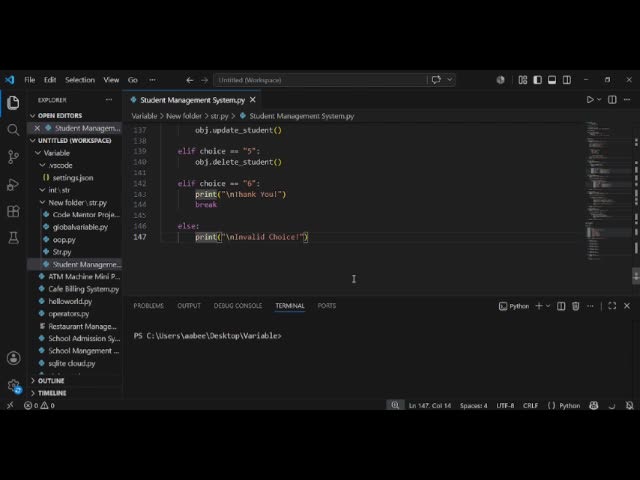Switch to the Ports panel tab
Screen dimensions: 640x480
click(327, 306)
